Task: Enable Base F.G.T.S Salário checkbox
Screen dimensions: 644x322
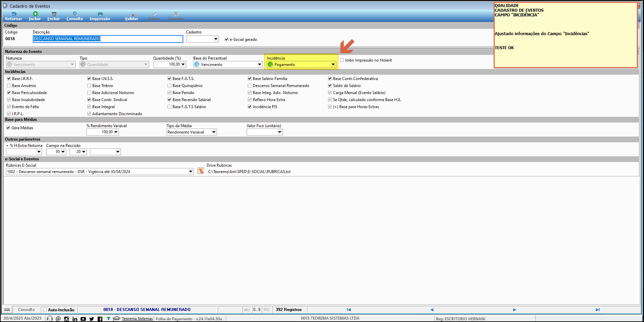Action: coord(169,107)
